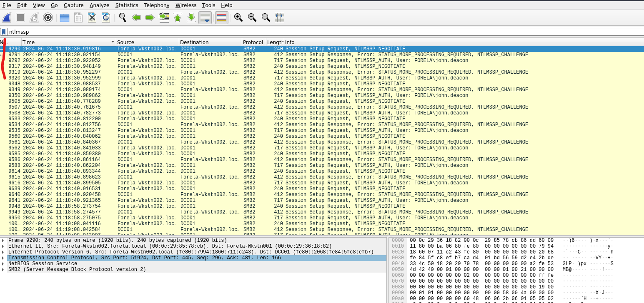
Task: Find a packet magnifier icon
Action: (122, 17)
